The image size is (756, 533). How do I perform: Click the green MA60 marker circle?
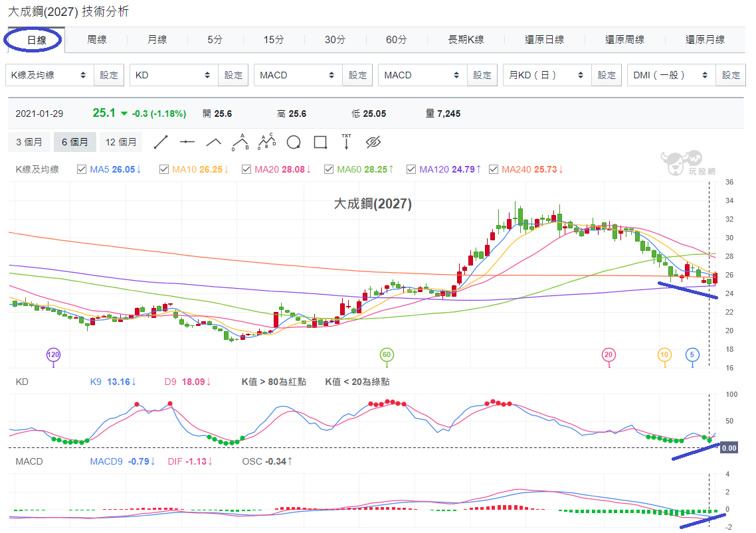click(387, 354)
